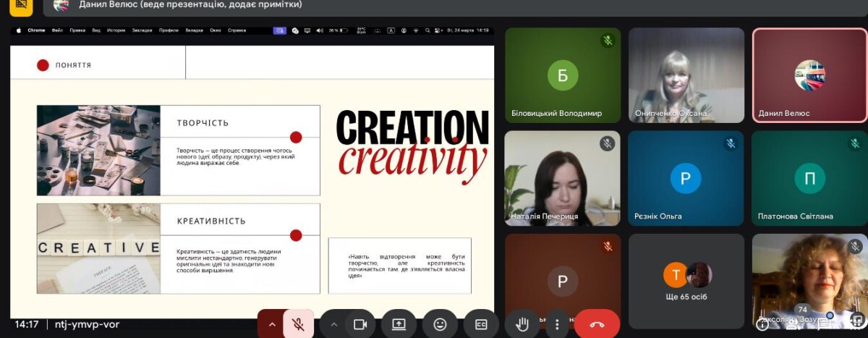868x338 pixels.
Task: Expand video settings arrow beside camera
Action: point(333,324)
